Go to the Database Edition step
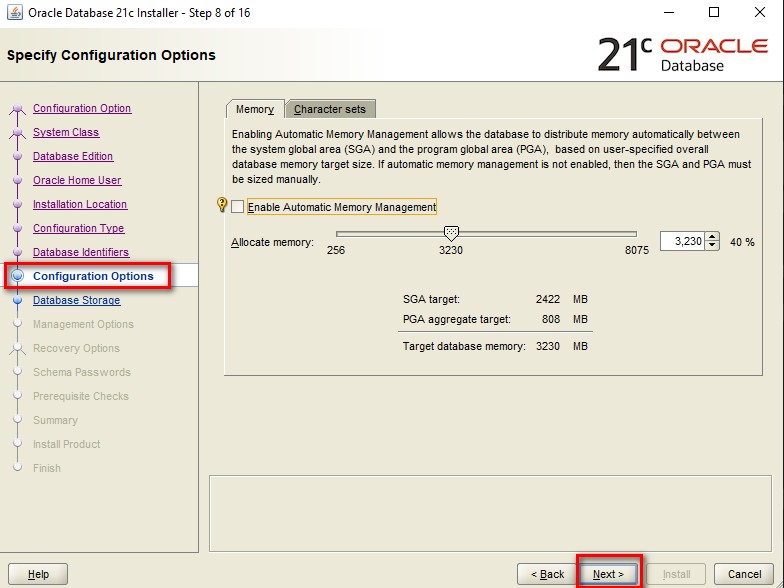The image size is (784, 588). [73, 156]
